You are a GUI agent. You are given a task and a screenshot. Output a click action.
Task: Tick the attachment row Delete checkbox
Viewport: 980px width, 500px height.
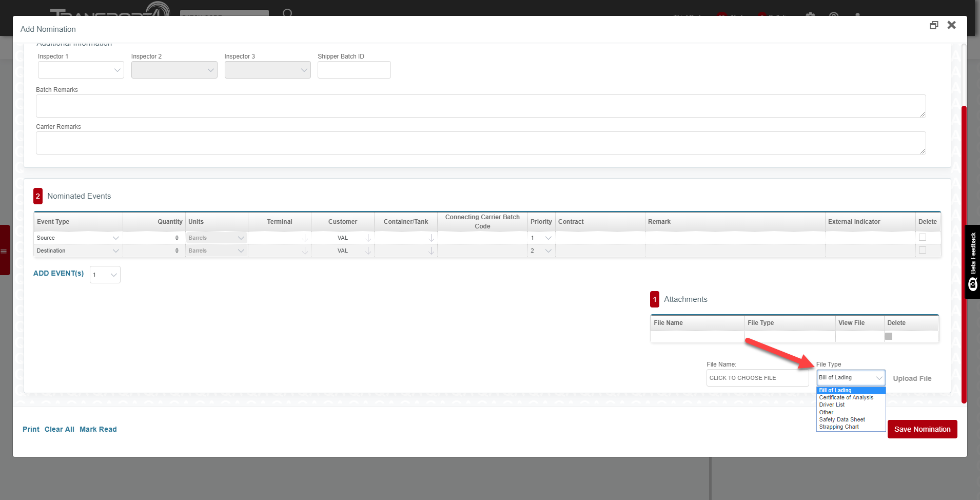[889, 336]
